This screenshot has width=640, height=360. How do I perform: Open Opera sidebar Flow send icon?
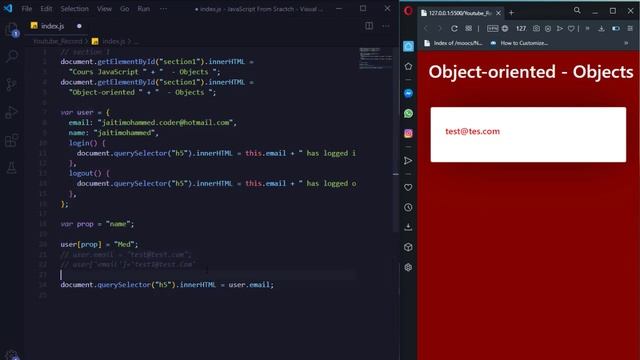click(408, 160)
